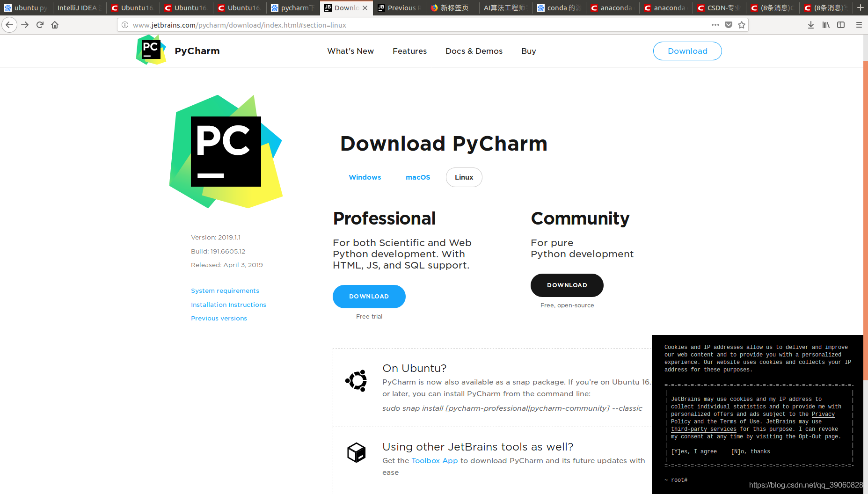The width and height of the screenshot is (868, 494).
Task: Select the Windows platform option
Action: (x=365, y=177)
